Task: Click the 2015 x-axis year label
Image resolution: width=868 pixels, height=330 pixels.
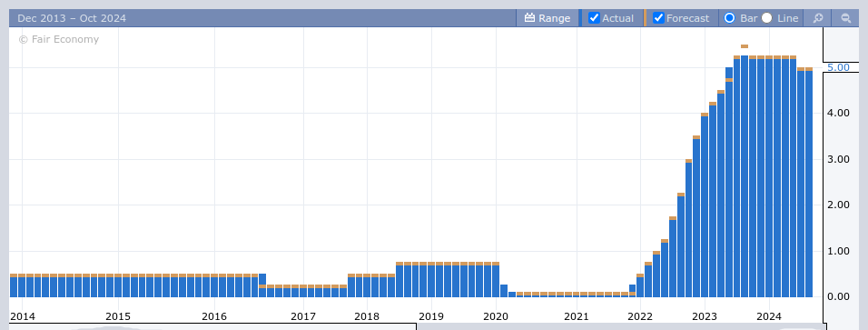Action: (118, 316)
